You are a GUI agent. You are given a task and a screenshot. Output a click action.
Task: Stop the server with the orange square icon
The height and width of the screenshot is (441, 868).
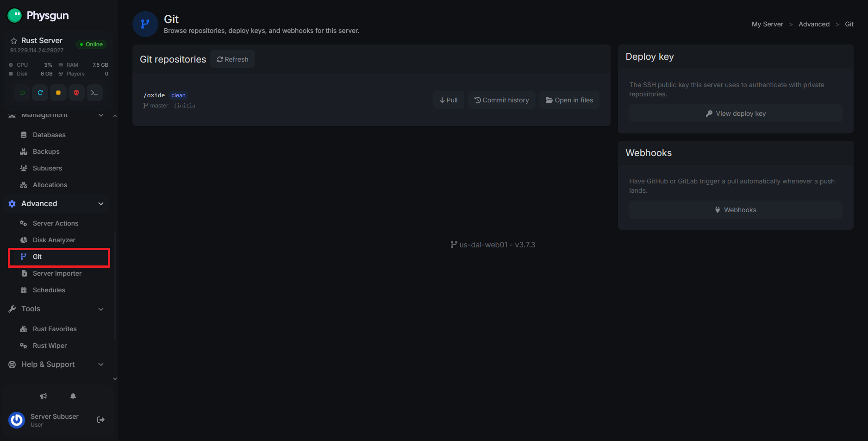pyautogui.click(x=58, y=93)
